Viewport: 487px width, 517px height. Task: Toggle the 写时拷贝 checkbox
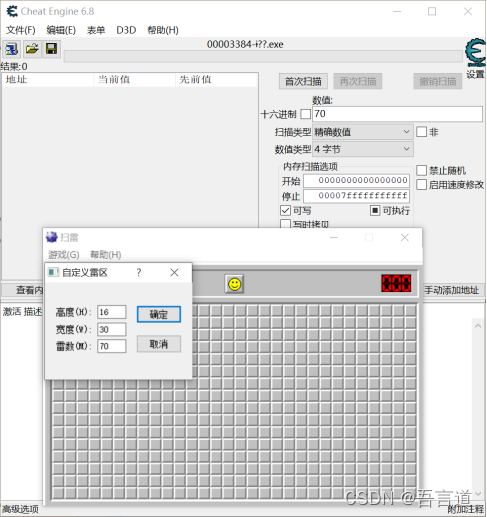click(285, 224)
